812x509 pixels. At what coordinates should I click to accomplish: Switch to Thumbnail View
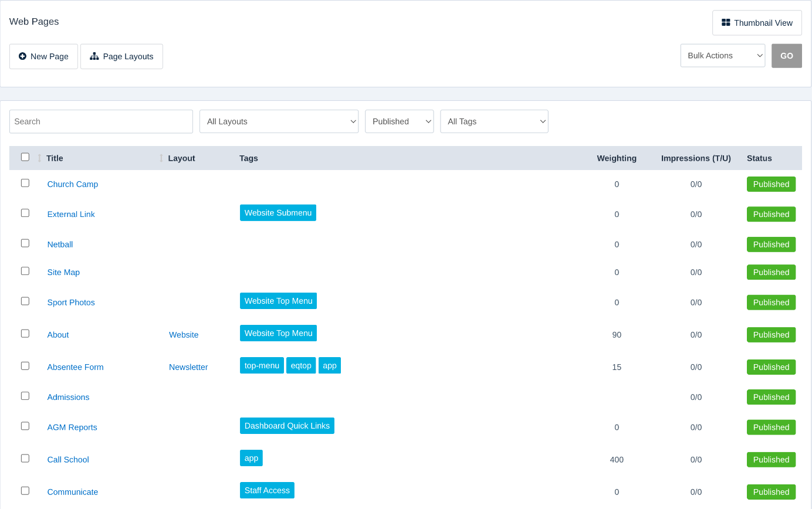[x=757, y=23]
